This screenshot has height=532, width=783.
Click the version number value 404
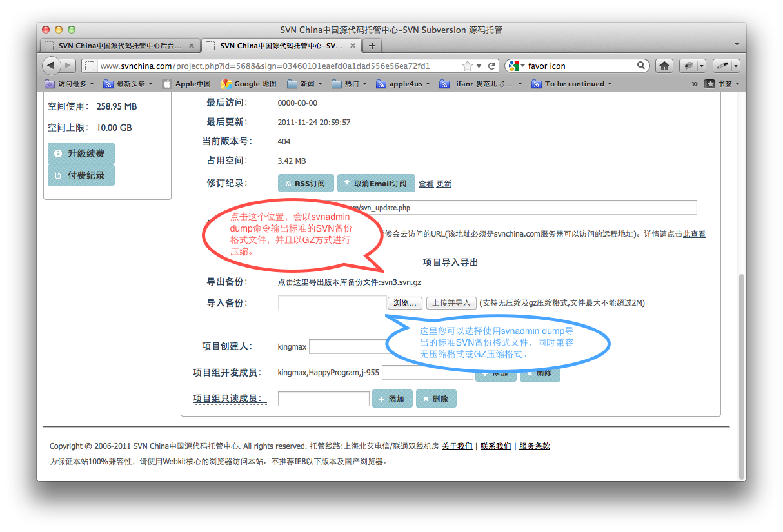(284, 142)
